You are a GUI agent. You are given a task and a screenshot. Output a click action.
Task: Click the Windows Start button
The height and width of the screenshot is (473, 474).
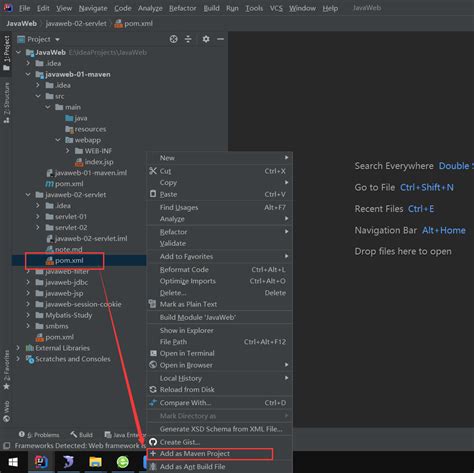tap(13, 462)
